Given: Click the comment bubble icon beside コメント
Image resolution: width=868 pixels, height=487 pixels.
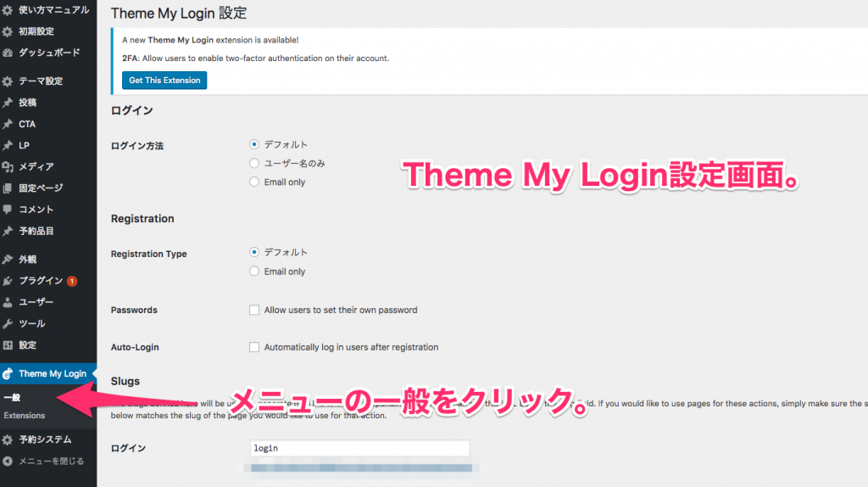Looking at the screenshot, I should [7, 210].
